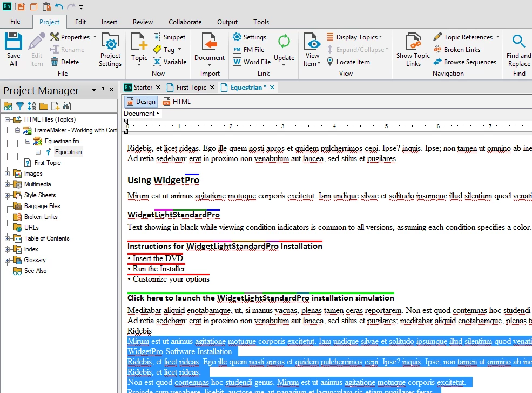Switch to the Review ribbon tab
This screenshot has width=532, height=393.
pos(143,22)
